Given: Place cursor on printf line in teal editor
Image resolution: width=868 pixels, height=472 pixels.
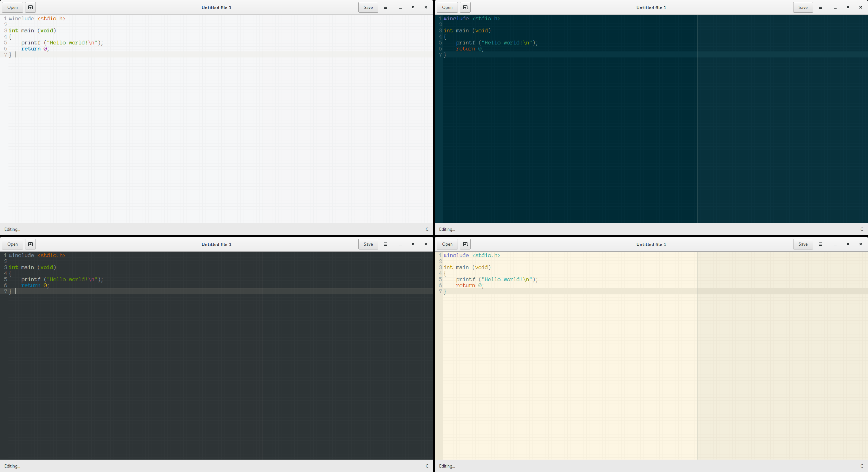Looking at the screenshot, I should pyautogui.click(x=497, y=43).
